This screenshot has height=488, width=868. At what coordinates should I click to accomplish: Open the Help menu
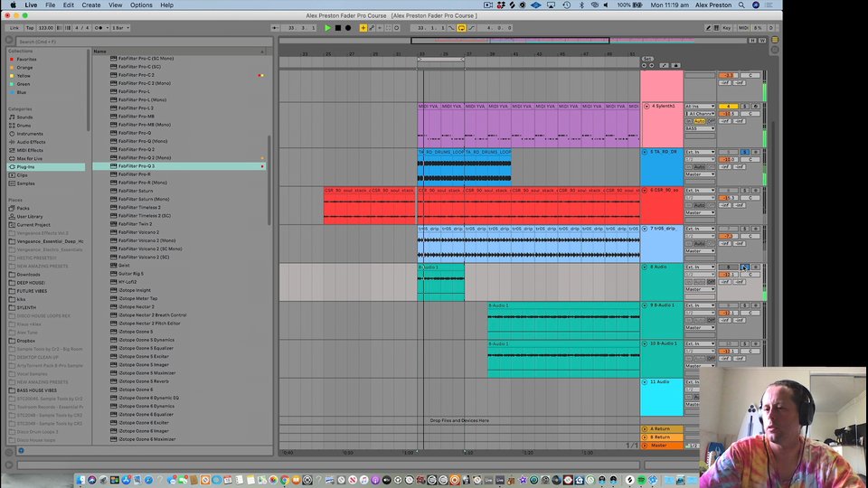pos(166,5)
